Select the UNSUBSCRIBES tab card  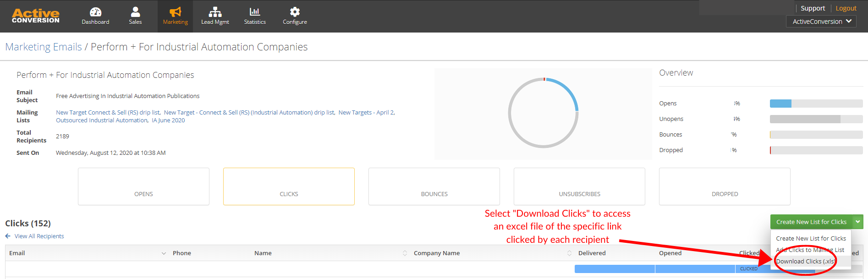579,186
